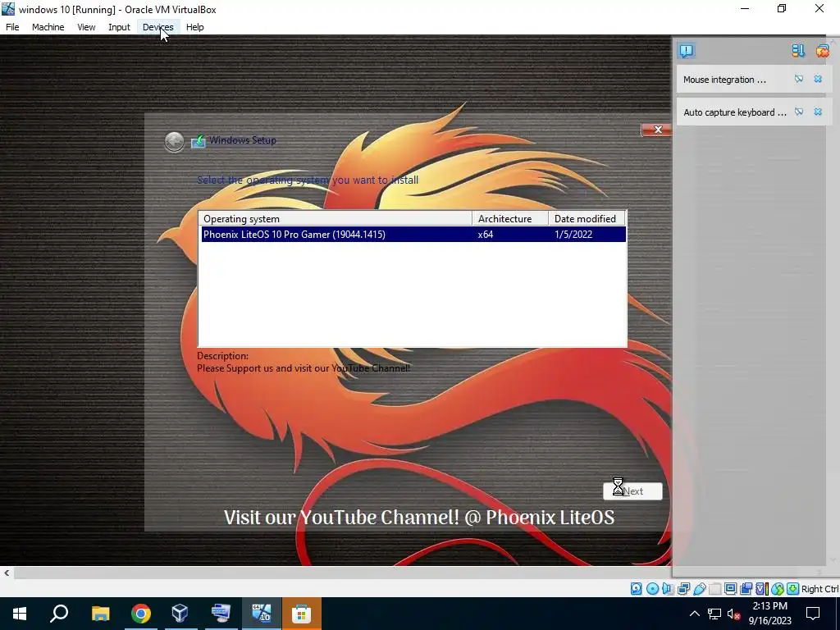This screenshot has height=630, width=840.
Task: Click the network adapters status icon
Action: (x=683, y=589)
